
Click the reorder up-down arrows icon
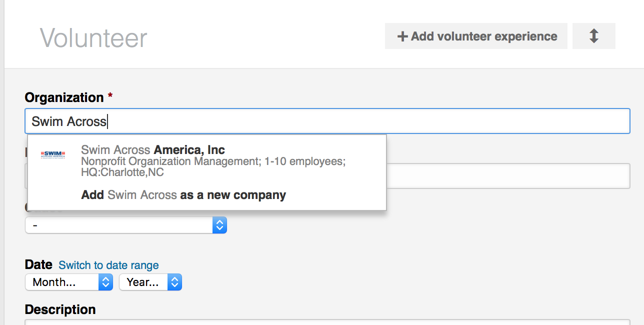tap(593, 36)
